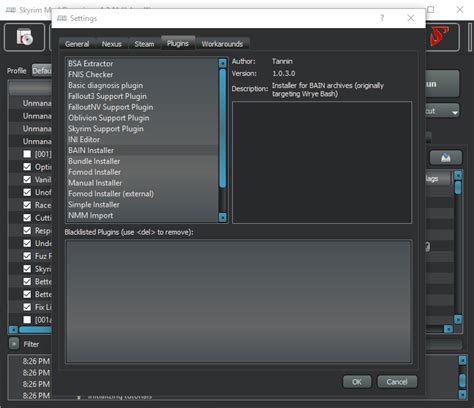
Task: Select the Fomod Installer entry
Action: [143, 172]
